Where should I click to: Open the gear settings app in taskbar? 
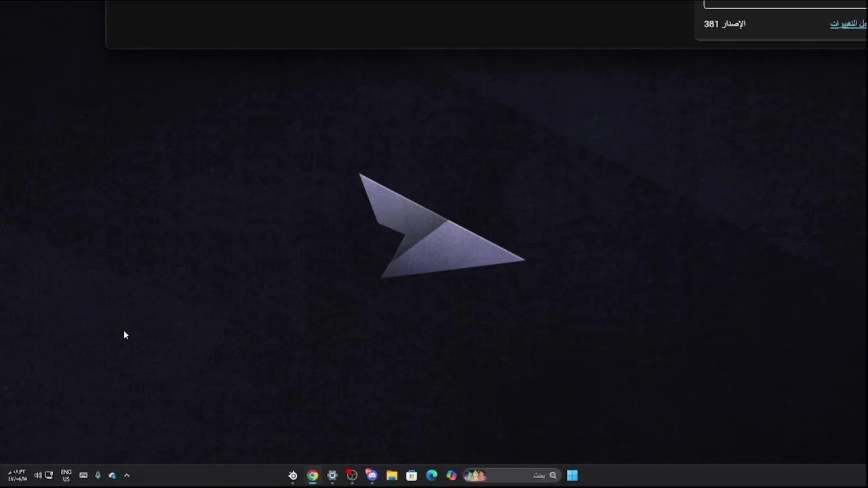tap(332, 475)
